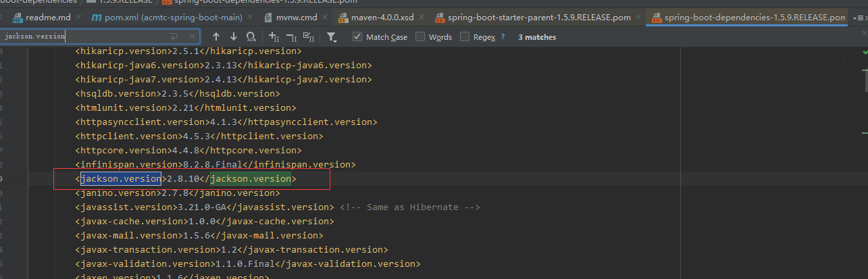The height and width of the screenshot is (279, 868).
Task: Add selection for next occurrence icon
Action: (274, 36)
